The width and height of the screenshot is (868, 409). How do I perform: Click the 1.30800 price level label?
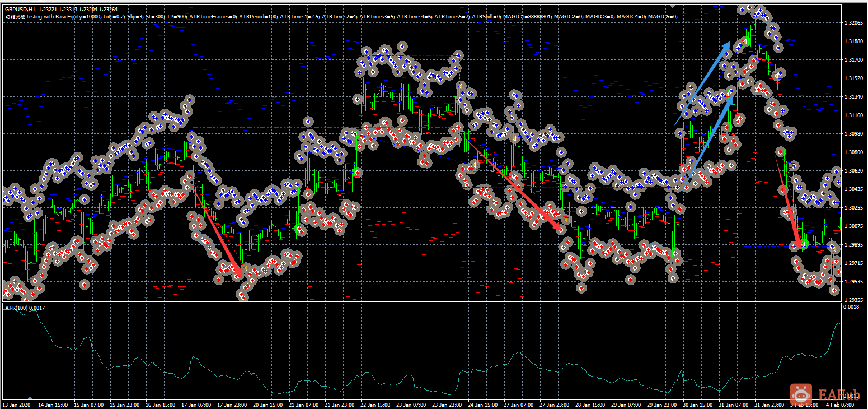853,152
